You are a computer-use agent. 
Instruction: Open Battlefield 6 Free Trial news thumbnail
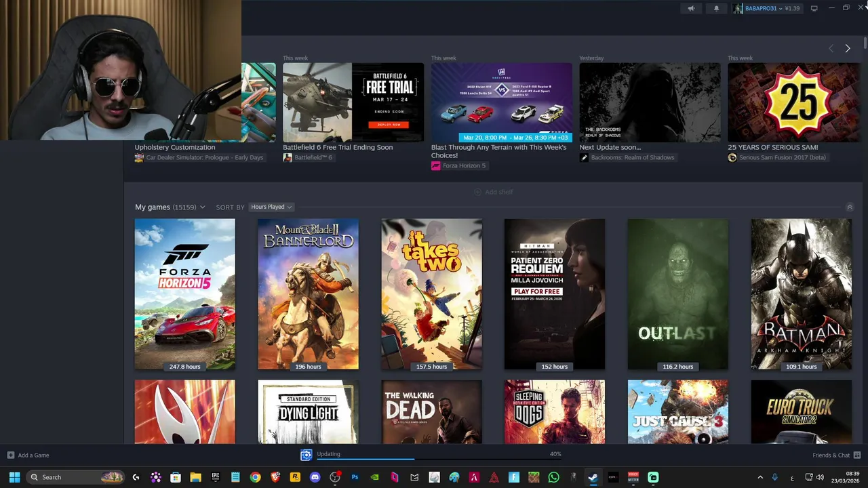tap(353, 102)
